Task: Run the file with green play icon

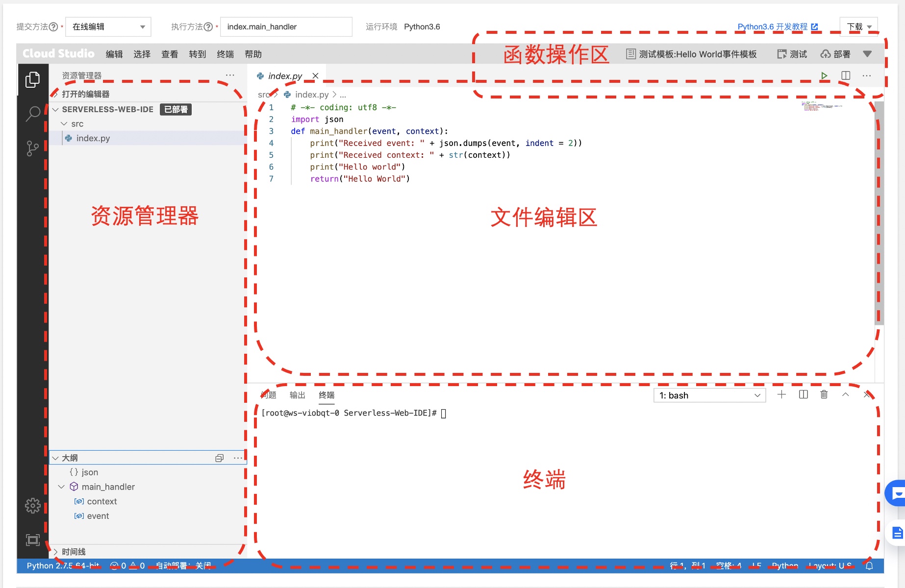Action: (x=824, y=75)
